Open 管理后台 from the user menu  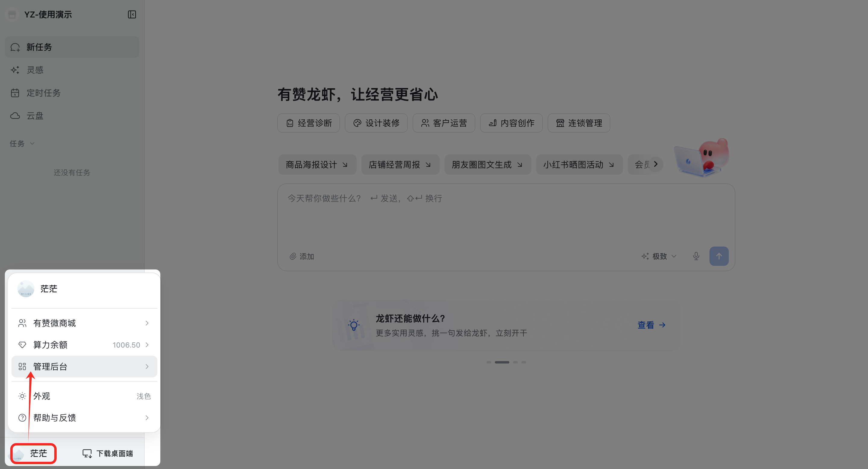(x=84, y=367)
